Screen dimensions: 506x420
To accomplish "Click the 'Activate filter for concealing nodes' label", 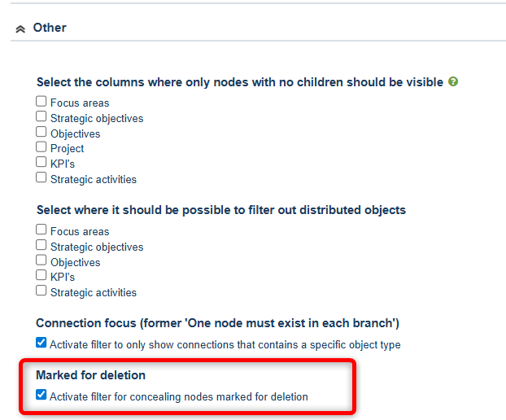I will click(179, 397).
